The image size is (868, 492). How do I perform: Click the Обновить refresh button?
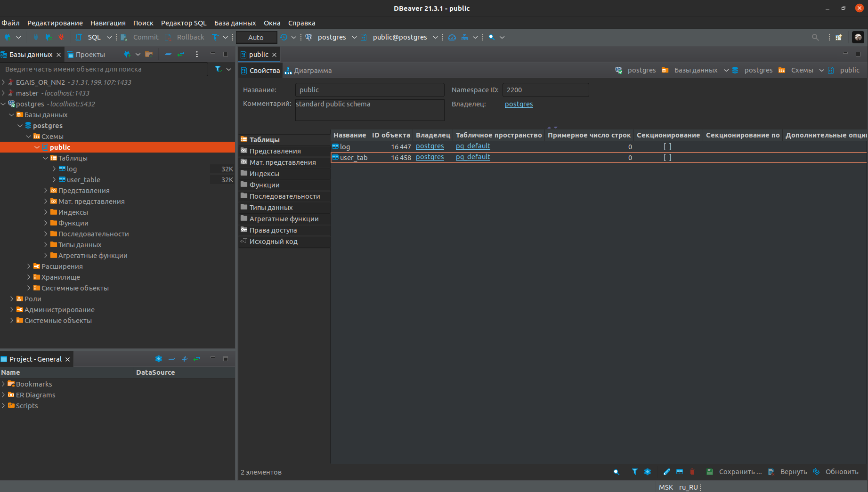[836, 472]
